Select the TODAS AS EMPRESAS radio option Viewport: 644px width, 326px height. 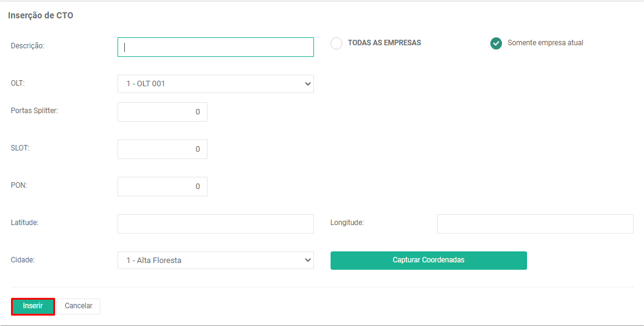(x=336, y=43)
